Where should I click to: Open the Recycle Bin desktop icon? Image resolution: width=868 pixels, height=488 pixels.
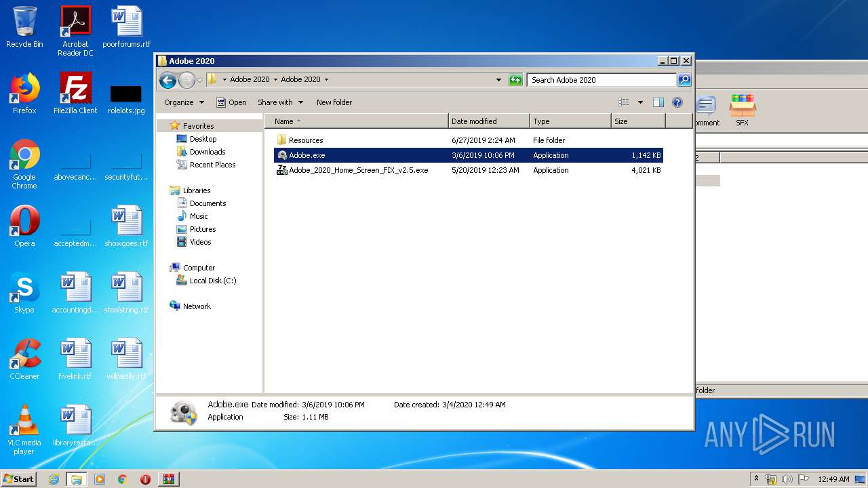point(24,27)
